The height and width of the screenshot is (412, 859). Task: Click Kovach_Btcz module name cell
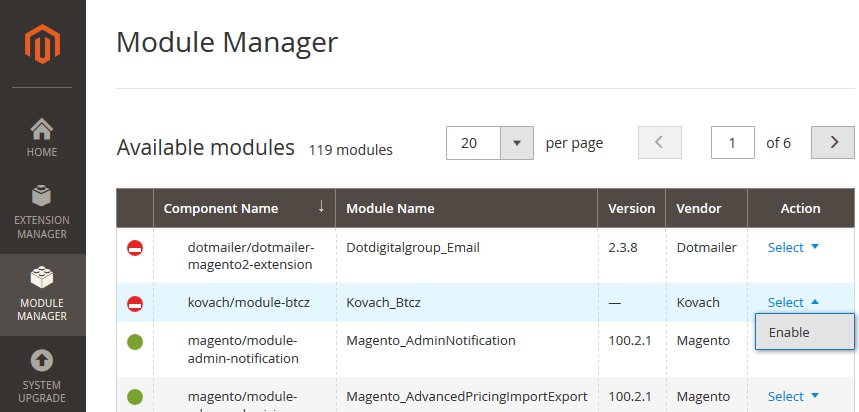tap(383, 302)
